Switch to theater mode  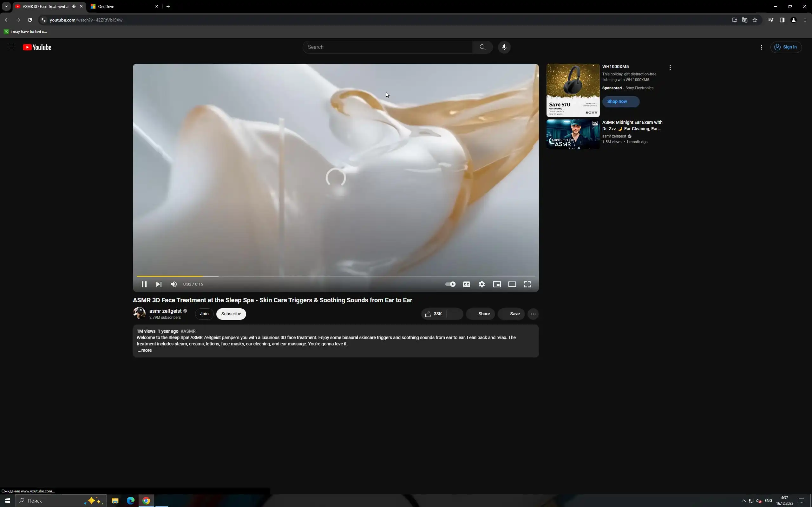512,284
